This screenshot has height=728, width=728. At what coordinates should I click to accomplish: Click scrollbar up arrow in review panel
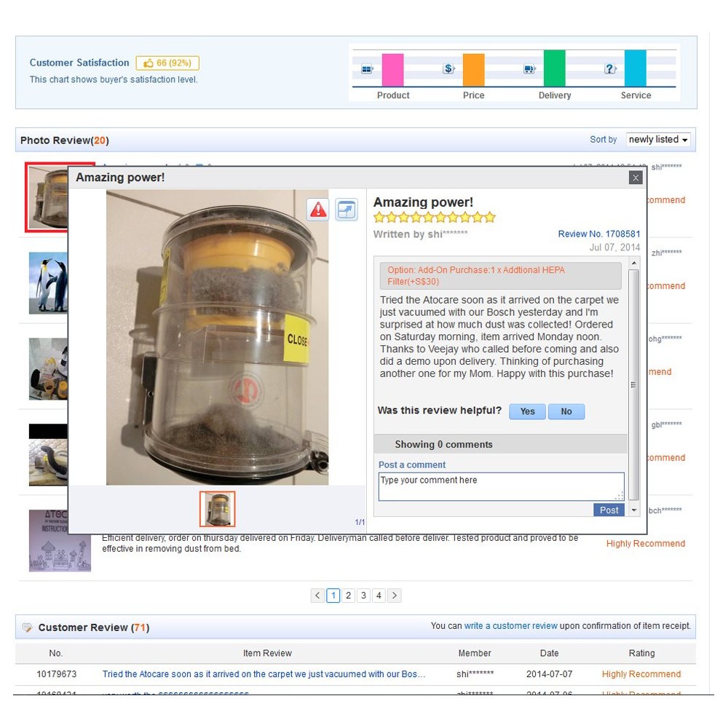pyautogui.click(x=634, y=264)
